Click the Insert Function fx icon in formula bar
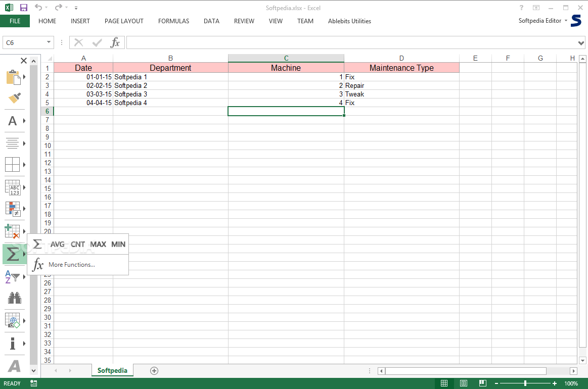Viewport: 588px width, 389px height. pos(115,42)
